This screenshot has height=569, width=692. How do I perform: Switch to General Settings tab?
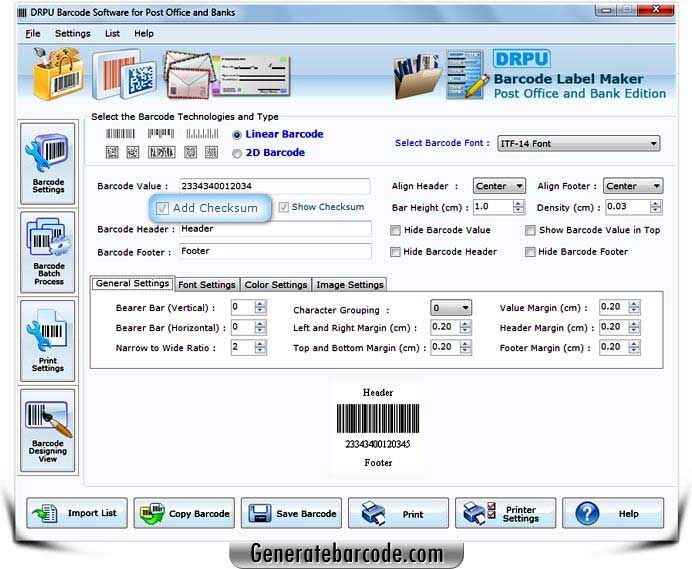click(132, 283)
